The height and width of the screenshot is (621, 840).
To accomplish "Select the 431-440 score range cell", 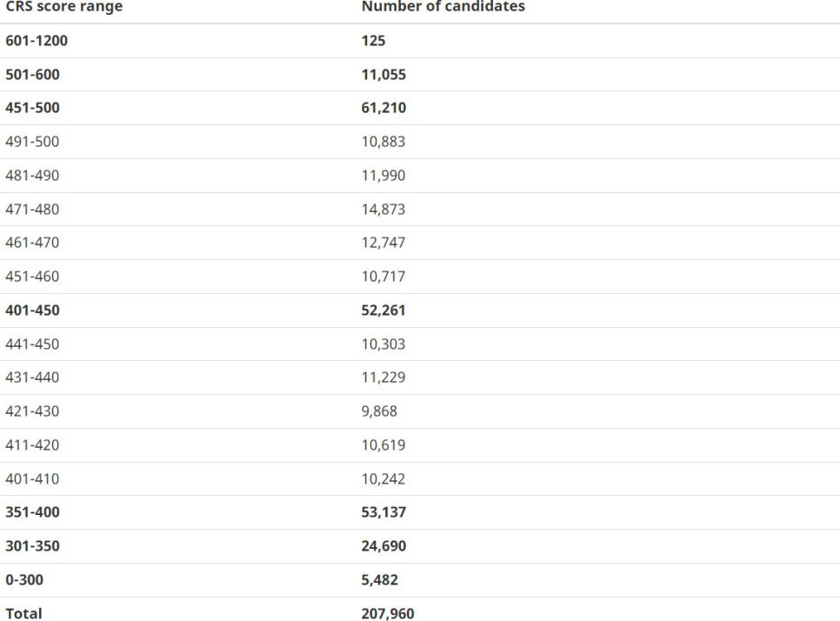I will pos(32,377).
